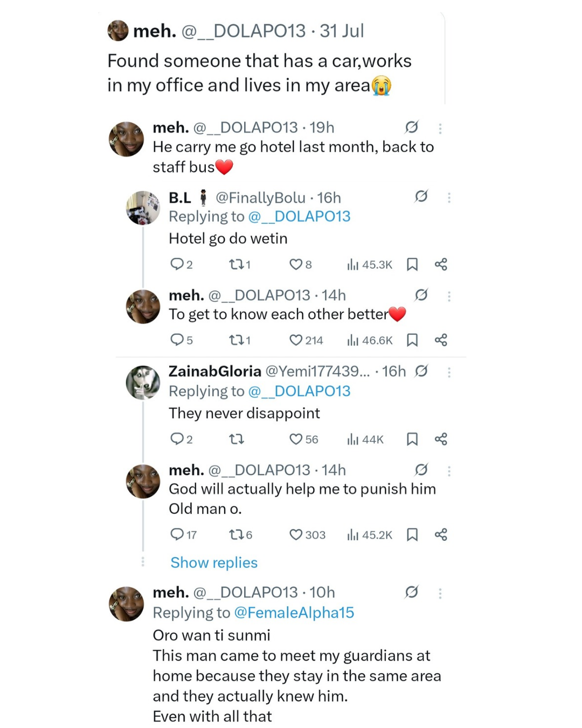
Task: Open more options on the 10h reply tweet
Action: click(x=440, y=593)
